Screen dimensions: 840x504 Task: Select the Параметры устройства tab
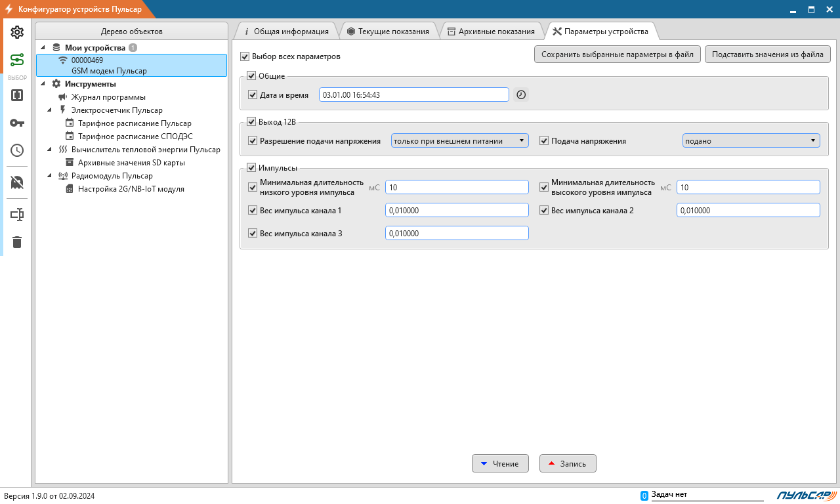[x=600, y=31]
